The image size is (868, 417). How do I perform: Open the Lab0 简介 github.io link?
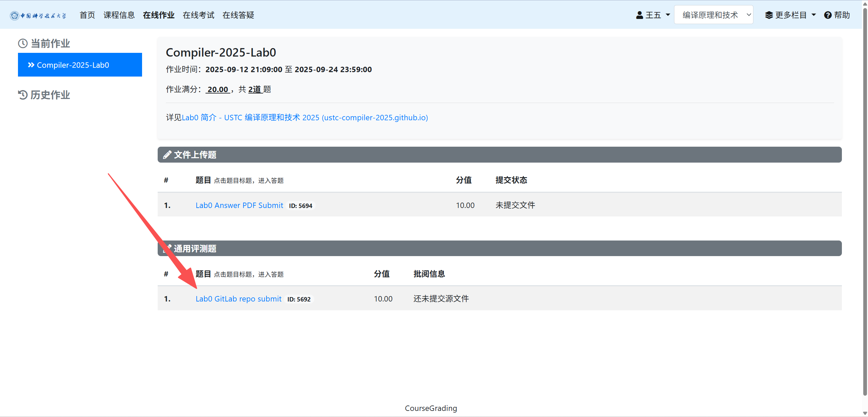click(304, 118)
